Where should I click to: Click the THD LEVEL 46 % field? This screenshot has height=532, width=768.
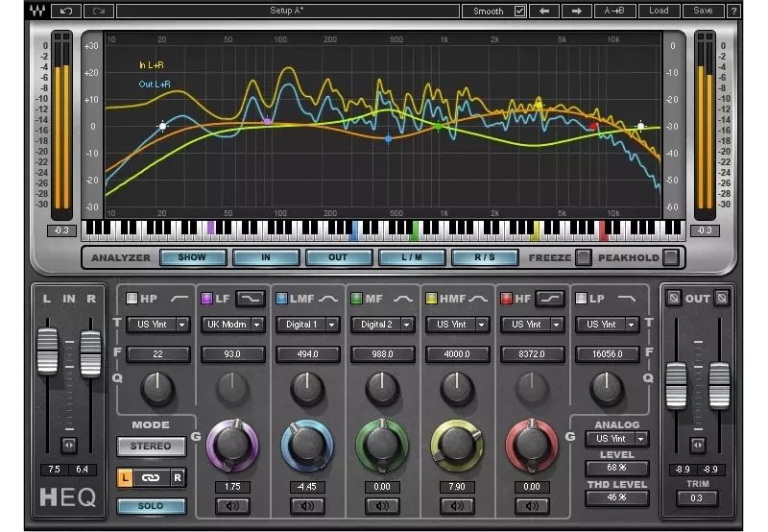[x=617, y=497]
